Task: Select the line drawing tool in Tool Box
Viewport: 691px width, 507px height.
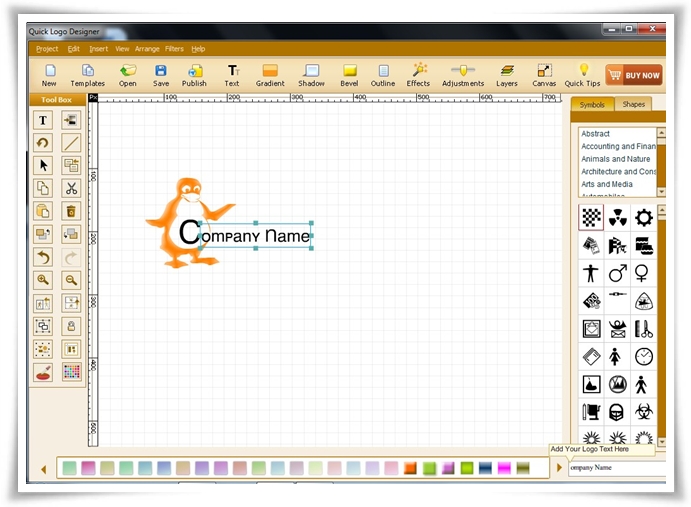Action: [71, 143]
